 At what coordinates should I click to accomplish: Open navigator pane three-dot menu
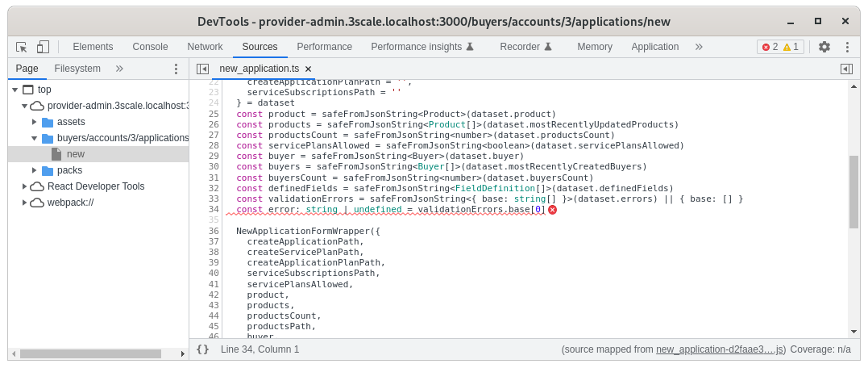(176, 69)
